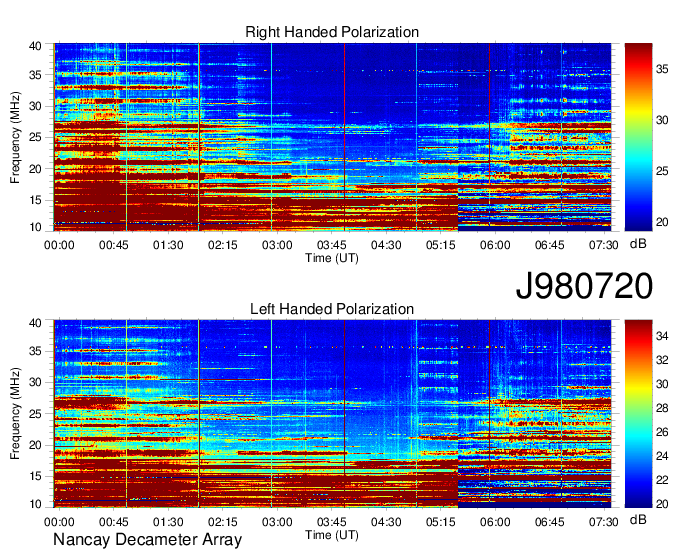This screenshot has height=552, width=680.
Task: Click the 15 MHz tick on top plot
Action: [35, 200]
